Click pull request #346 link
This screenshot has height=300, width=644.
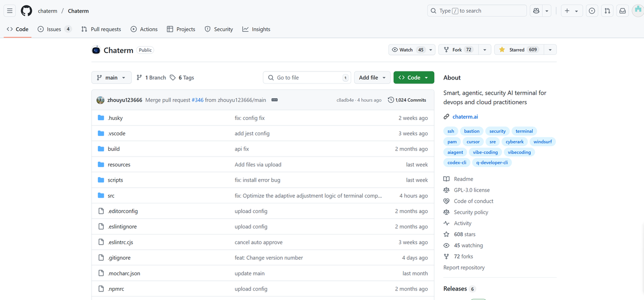pos(198,100)
